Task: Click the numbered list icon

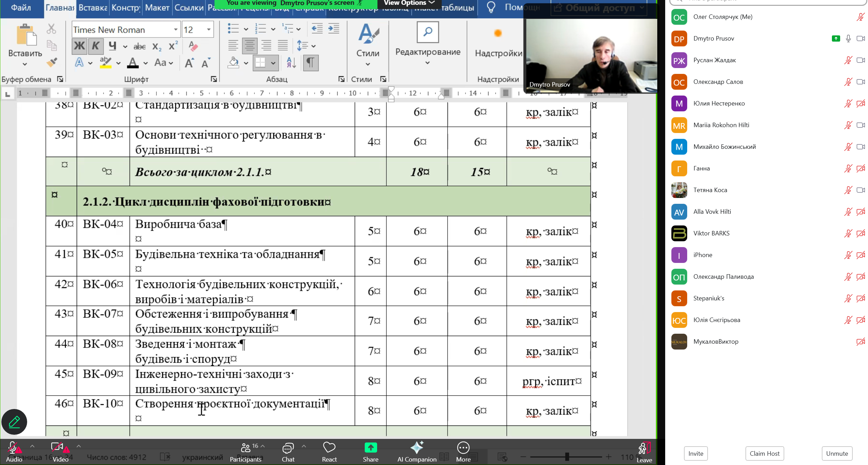Action: tap(261, 29)
